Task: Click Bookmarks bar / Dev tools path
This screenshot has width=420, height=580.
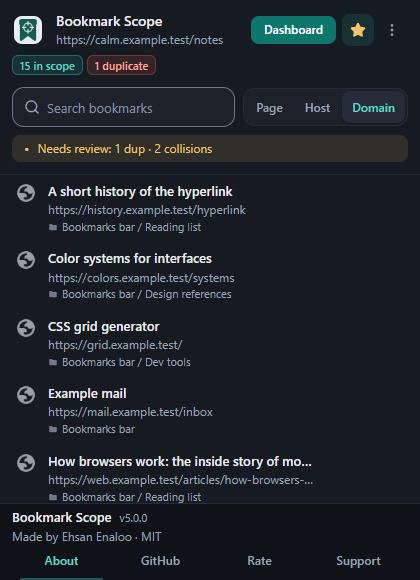Action: (x=126, y=362)
